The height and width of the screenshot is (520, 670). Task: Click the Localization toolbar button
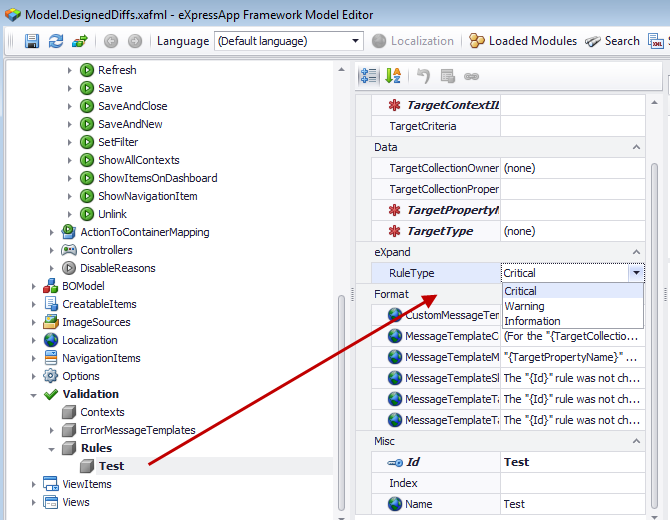pyautogui.click(x=413, y=41)
